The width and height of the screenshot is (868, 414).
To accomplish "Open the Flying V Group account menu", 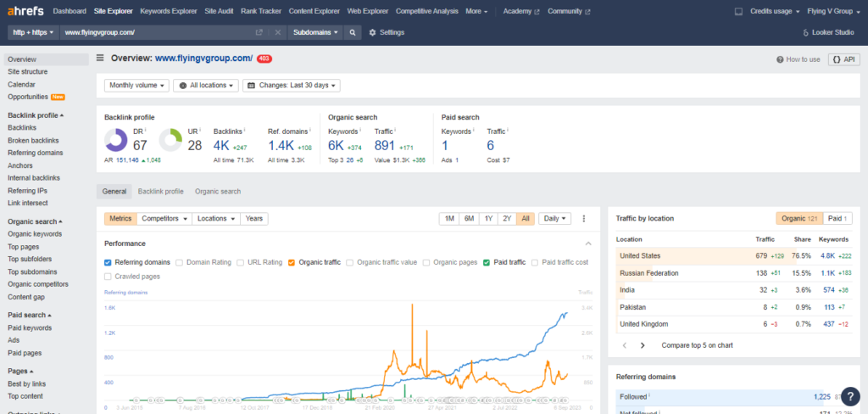I will 832,11.
